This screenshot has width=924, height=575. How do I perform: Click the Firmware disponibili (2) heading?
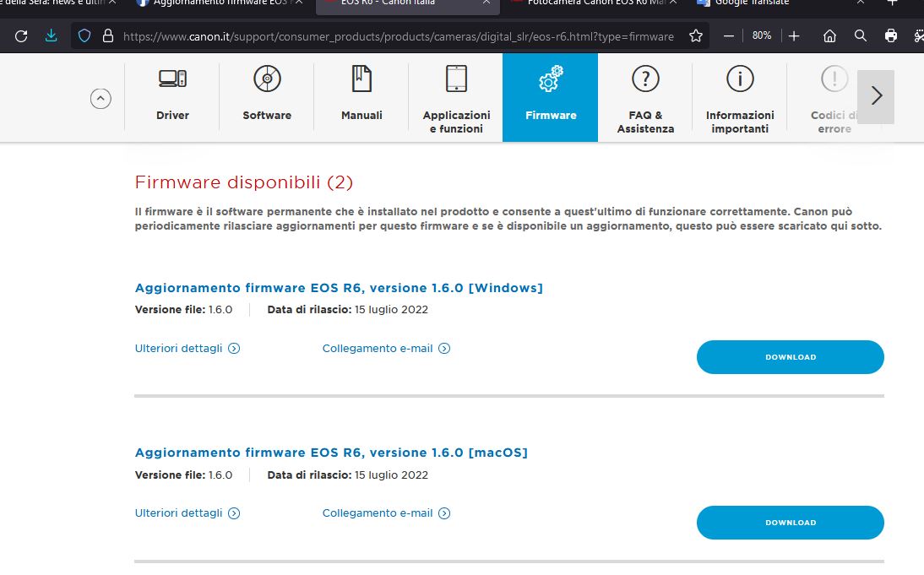tap(244, 182)
